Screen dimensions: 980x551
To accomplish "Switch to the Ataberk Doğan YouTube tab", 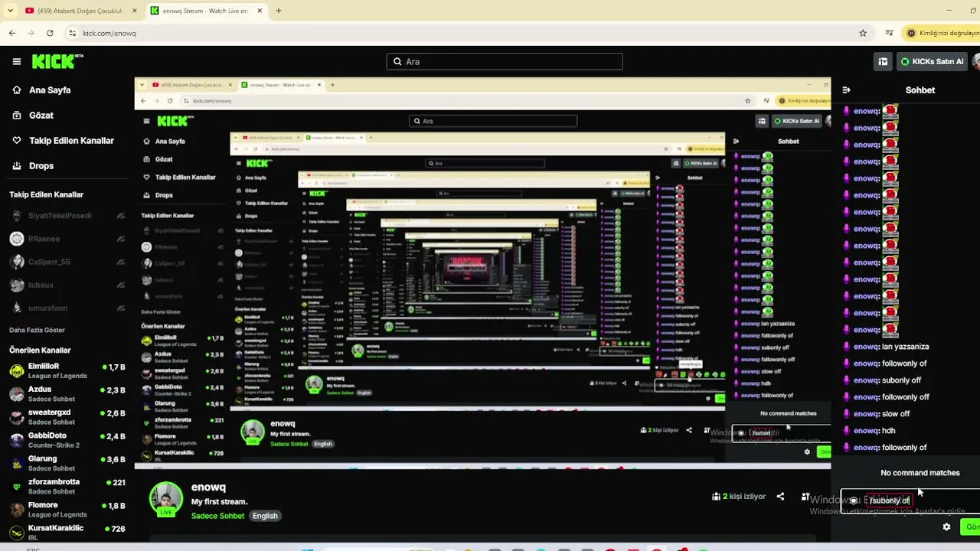I will click(81, 11).
